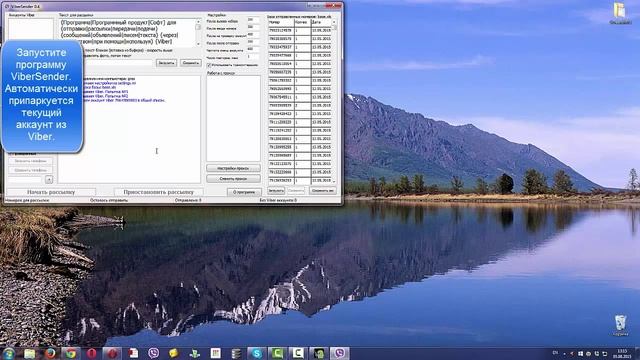Open the Viber icon beside the yellow note icon
Viewport: 640px width, 360px height.
pos(153,353)
